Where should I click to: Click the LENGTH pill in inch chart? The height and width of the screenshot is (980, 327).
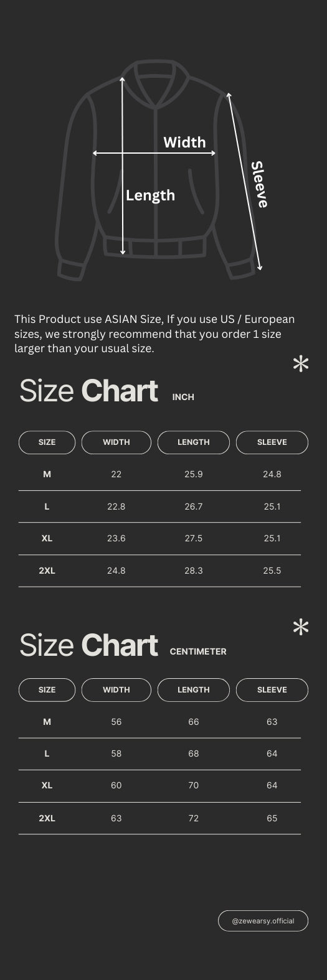[194, 442]
